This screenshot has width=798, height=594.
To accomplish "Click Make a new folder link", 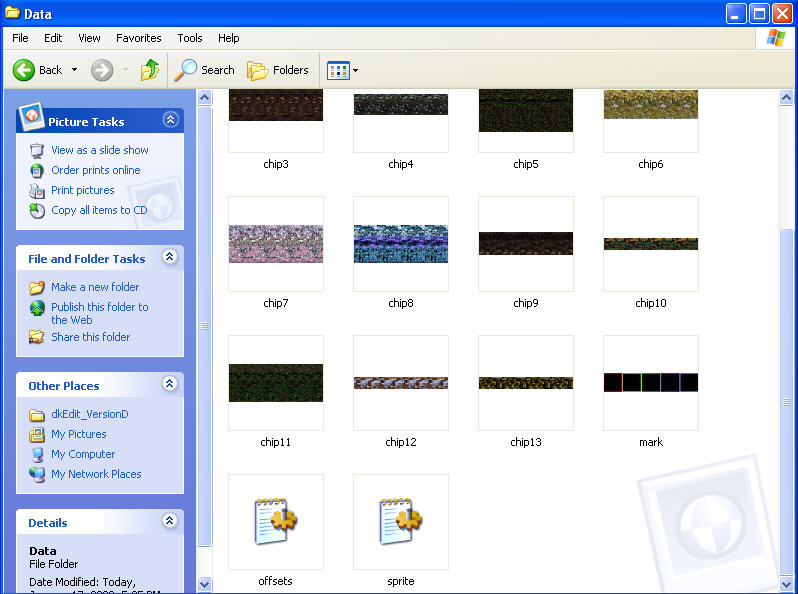I will 95,287.
